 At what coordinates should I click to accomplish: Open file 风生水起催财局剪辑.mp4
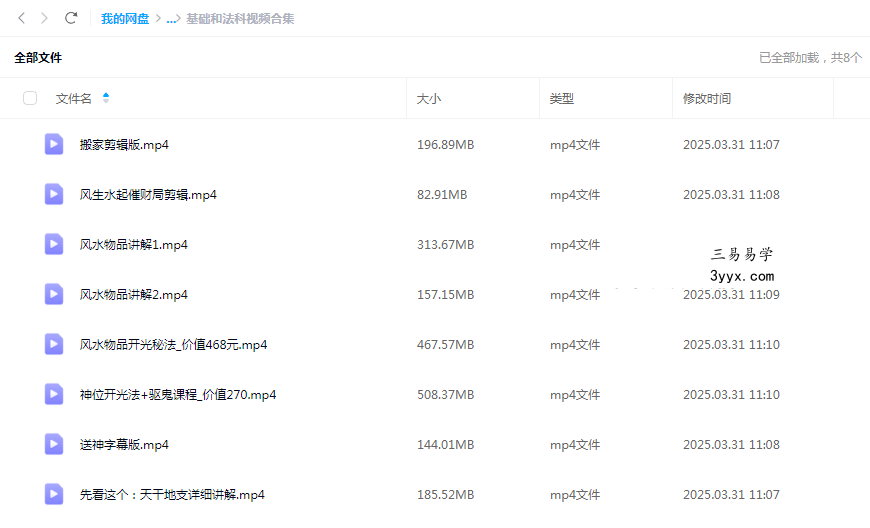click(x=148, y=195)
